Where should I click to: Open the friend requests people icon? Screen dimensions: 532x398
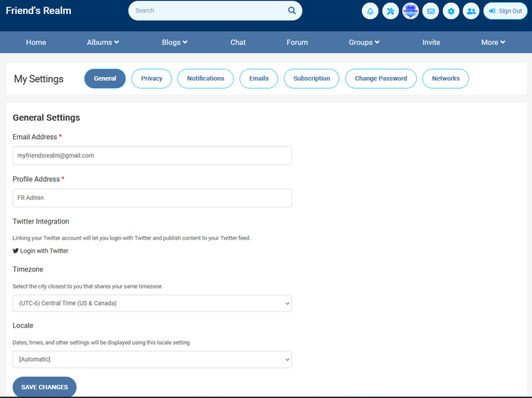click(471, 11)
